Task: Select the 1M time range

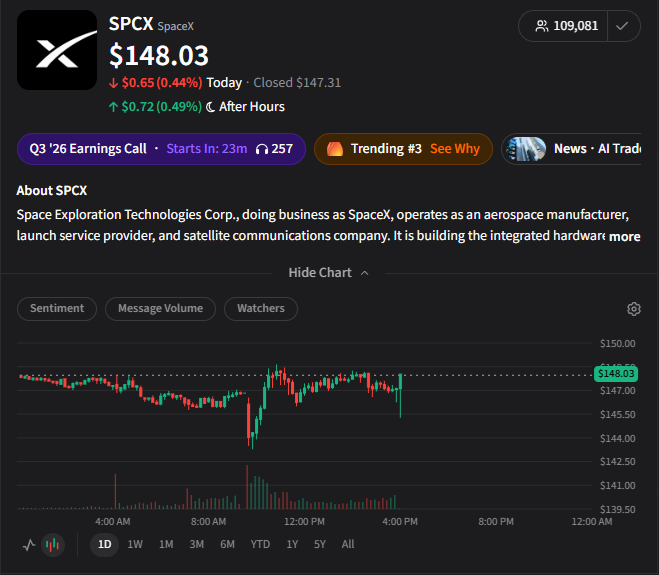Action: tap(166, 545)
